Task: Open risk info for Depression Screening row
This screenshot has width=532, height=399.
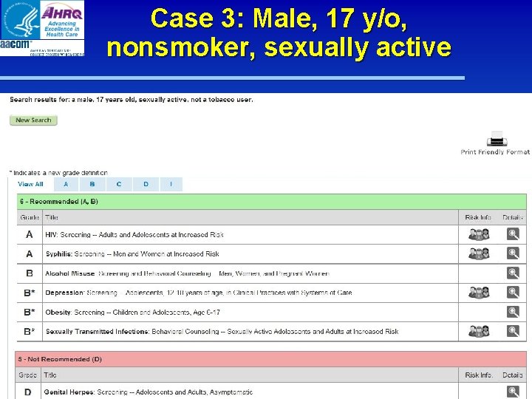Action: [x=479, y=293]
